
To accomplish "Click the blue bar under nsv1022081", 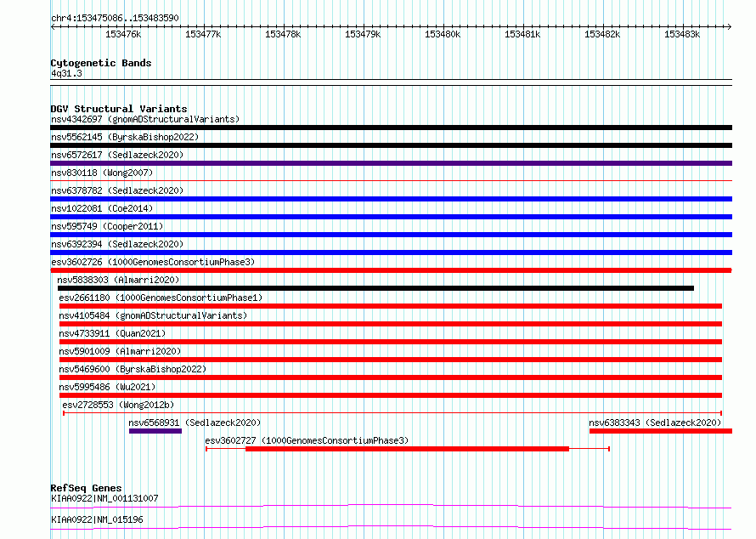I will click(x=391, y=217).
